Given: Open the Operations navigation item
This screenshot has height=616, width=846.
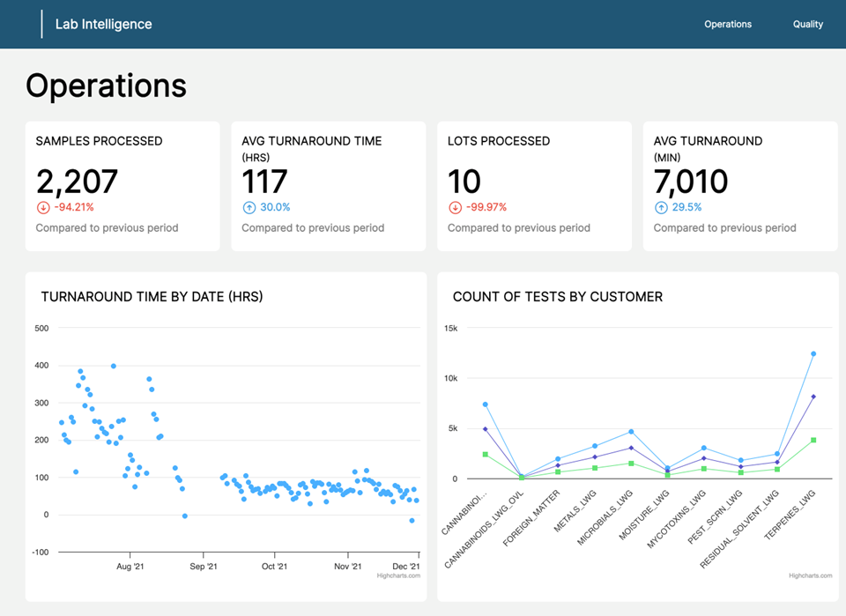Looking at the screenshot, I should coord(728,24).
